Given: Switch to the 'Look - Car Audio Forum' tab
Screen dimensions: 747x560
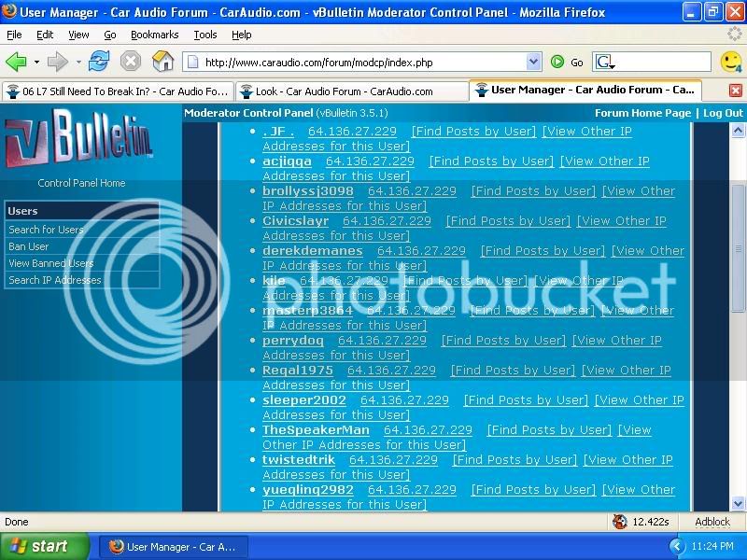Looking at the screenshot, I should [x=352, y=91].
